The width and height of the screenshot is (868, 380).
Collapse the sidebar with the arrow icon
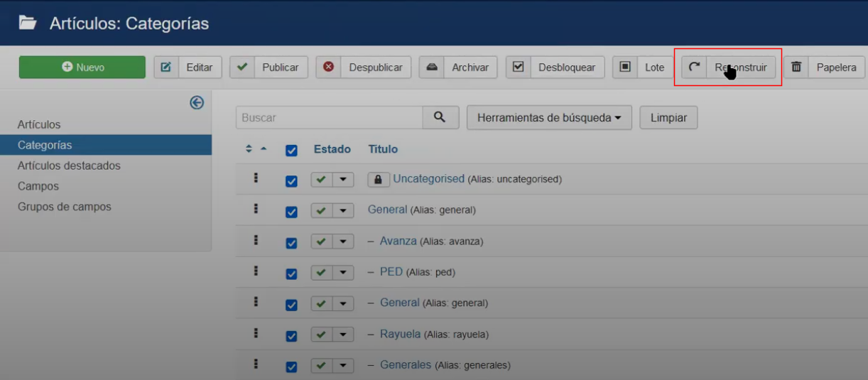(x=197, y=103)
